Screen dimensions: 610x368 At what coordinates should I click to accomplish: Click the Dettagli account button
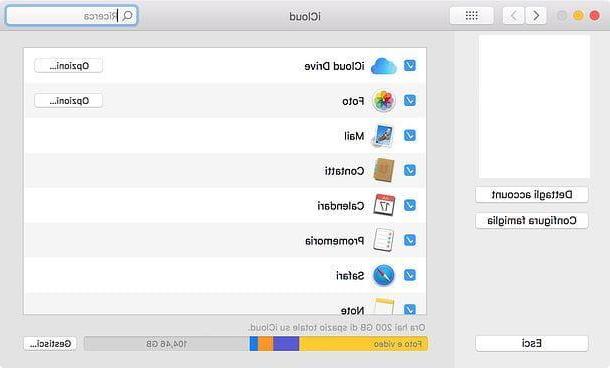tap(531, 195)
